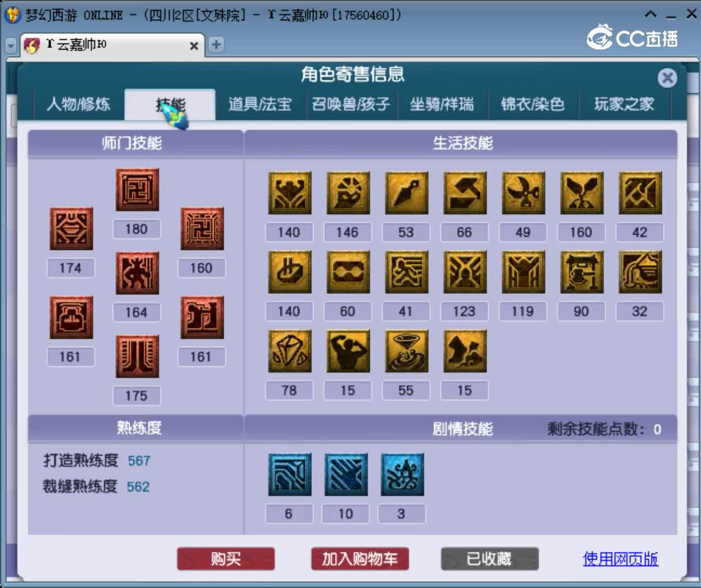Close the 云嘉帅 browser tab
The height and width of the screenshot is (588, 701).
tap(193, 46)
